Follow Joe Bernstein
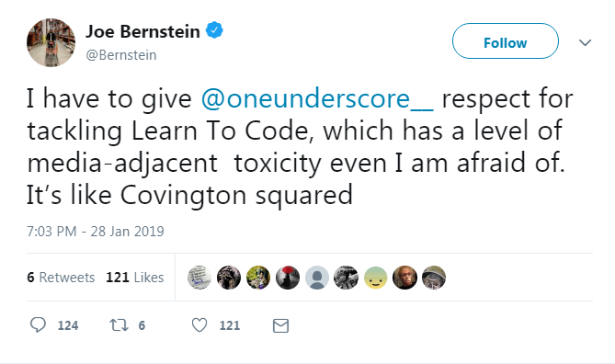The height and width of the screenshot is (364, 615). coord(506,41)
